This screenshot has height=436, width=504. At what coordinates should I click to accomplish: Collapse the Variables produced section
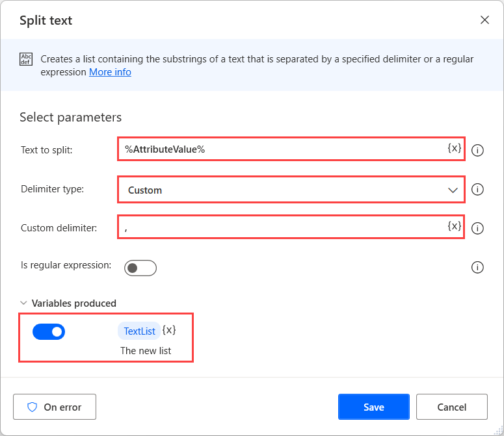click(24, 303)
